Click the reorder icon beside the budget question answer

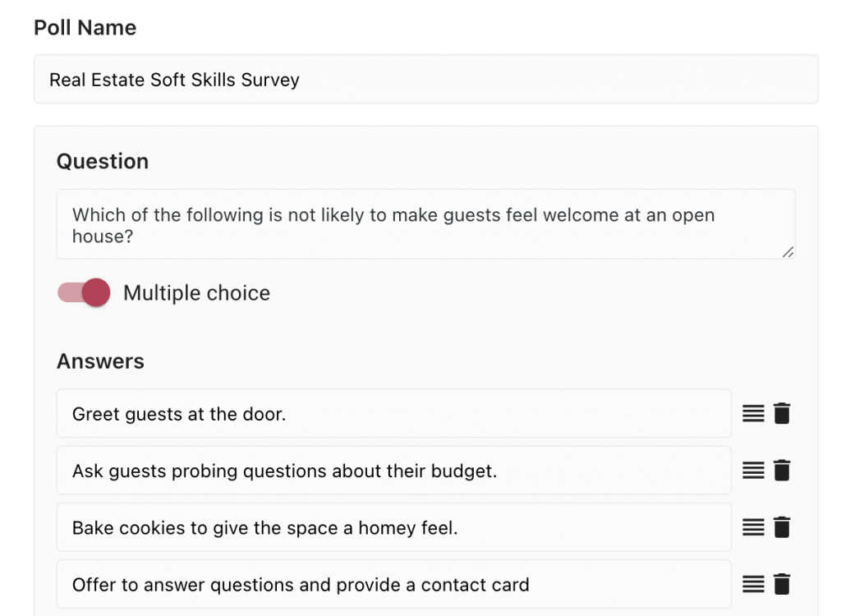(x=754, y=470)
